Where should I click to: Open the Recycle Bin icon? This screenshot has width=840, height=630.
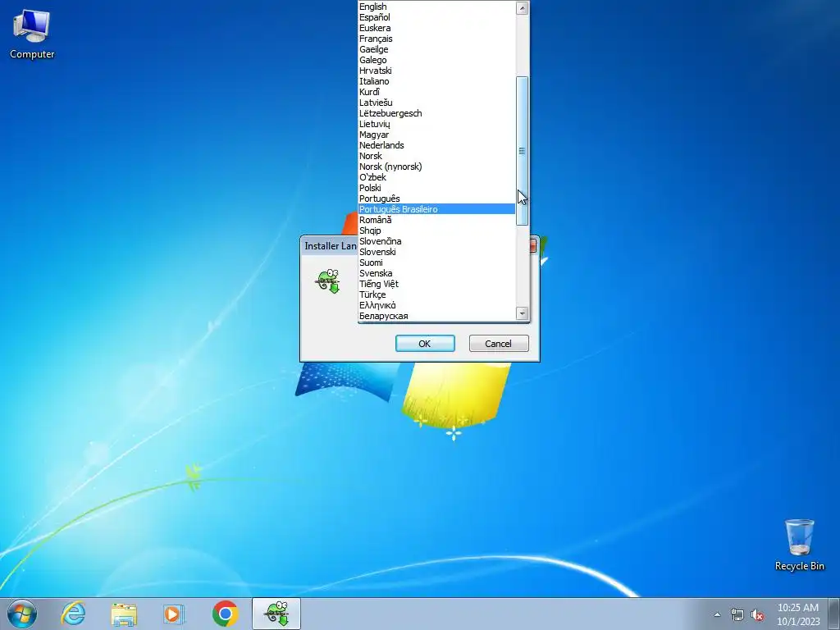(x=799, y=545)
